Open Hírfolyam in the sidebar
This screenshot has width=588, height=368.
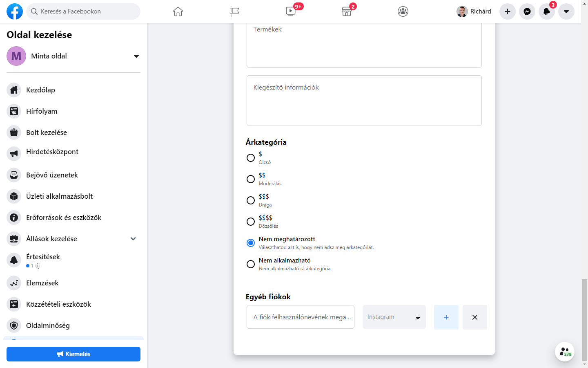pos(73,111)
